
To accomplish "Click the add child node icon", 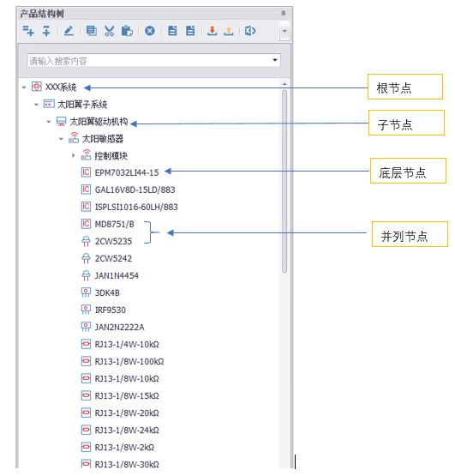I will (28, 31).
